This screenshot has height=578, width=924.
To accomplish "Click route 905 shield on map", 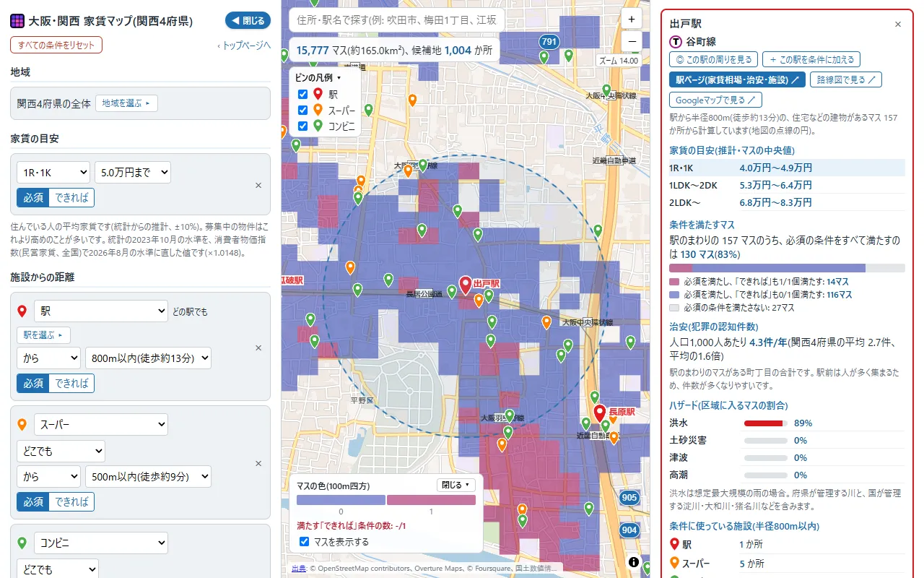I will (629, 497).
